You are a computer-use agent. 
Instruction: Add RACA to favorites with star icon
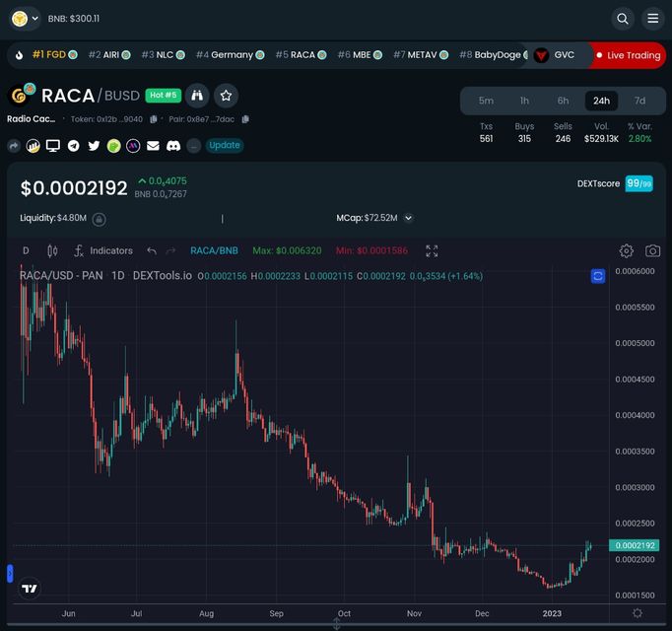pos(226,96)
